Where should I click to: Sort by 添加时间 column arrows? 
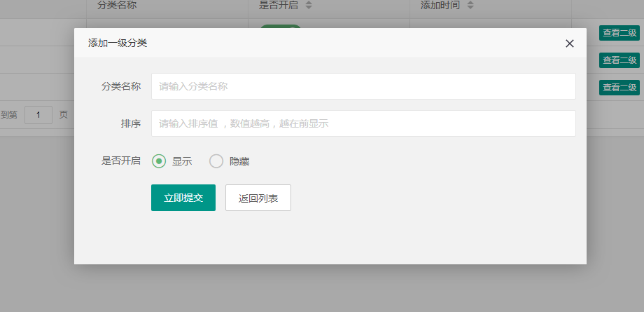pos(470,6)
